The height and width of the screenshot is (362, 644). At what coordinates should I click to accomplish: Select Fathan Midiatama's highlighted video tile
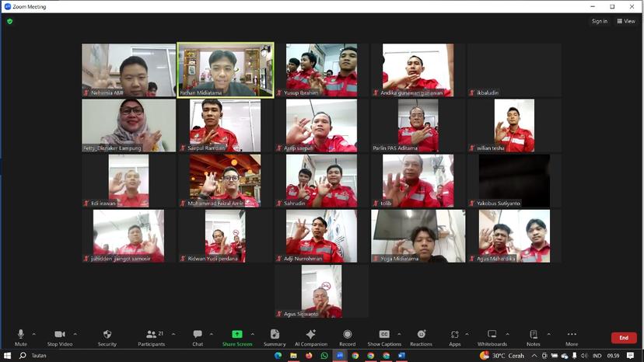(x=226, y=70)
